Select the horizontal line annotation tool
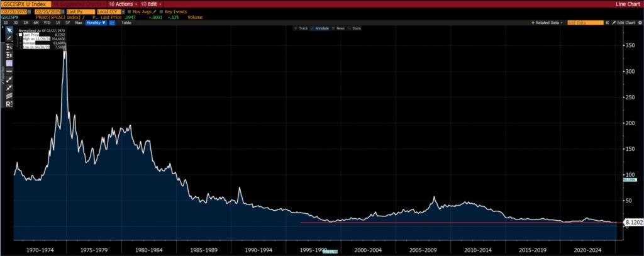Screen dimensions: 644x256 point(9,72)
